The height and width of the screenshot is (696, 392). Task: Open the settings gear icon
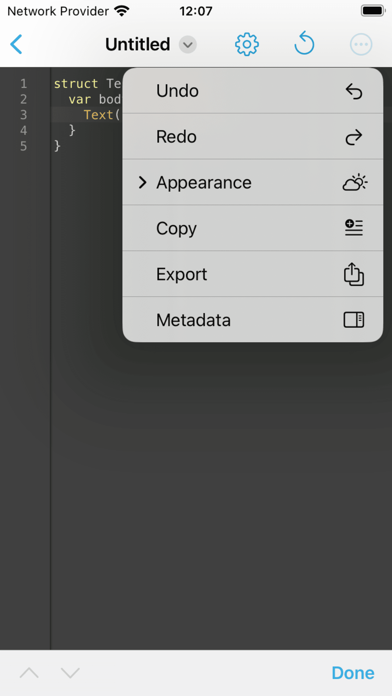coord(246,44)
